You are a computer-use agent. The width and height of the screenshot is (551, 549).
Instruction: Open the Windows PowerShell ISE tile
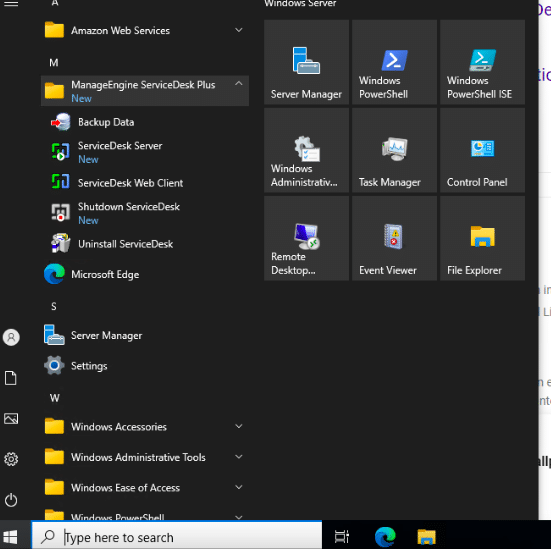482,62
